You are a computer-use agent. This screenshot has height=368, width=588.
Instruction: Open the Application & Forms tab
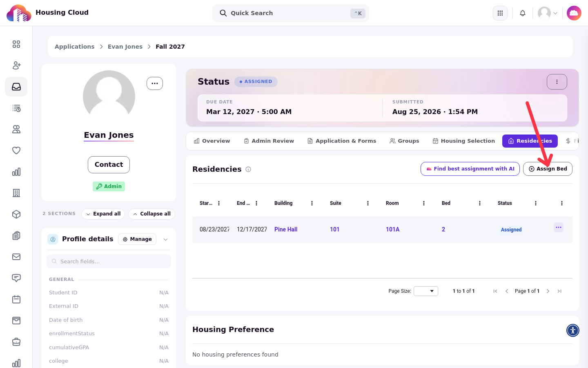342,141
